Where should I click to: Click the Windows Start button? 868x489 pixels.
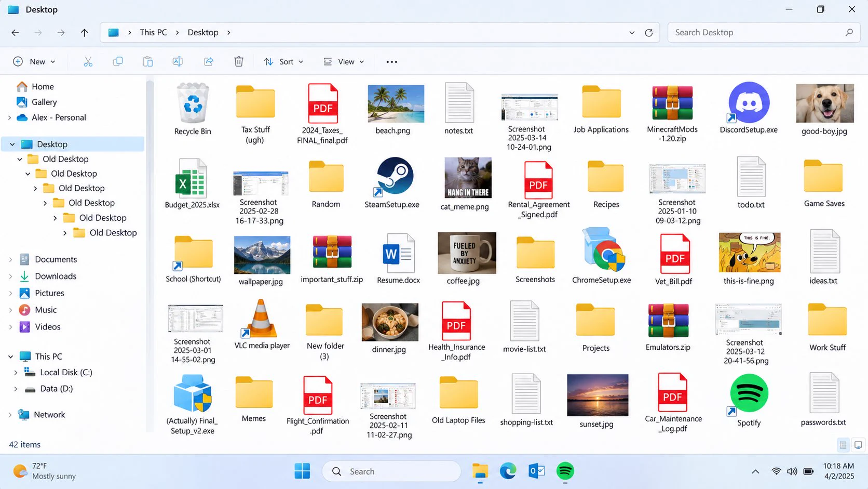point(302,471)
